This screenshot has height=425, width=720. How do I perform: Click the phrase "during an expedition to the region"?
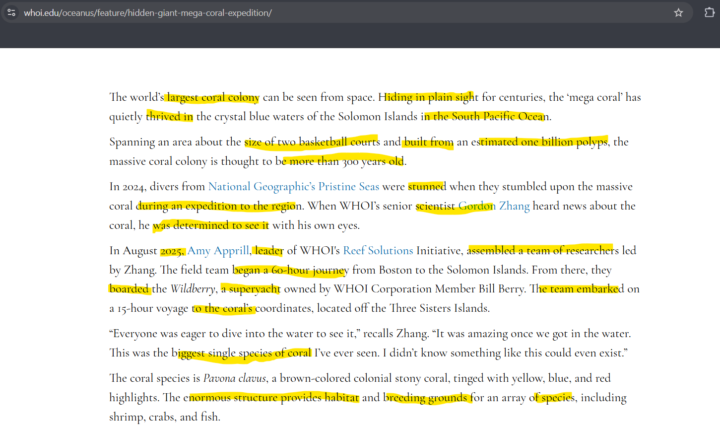click(x=219, y=206)
